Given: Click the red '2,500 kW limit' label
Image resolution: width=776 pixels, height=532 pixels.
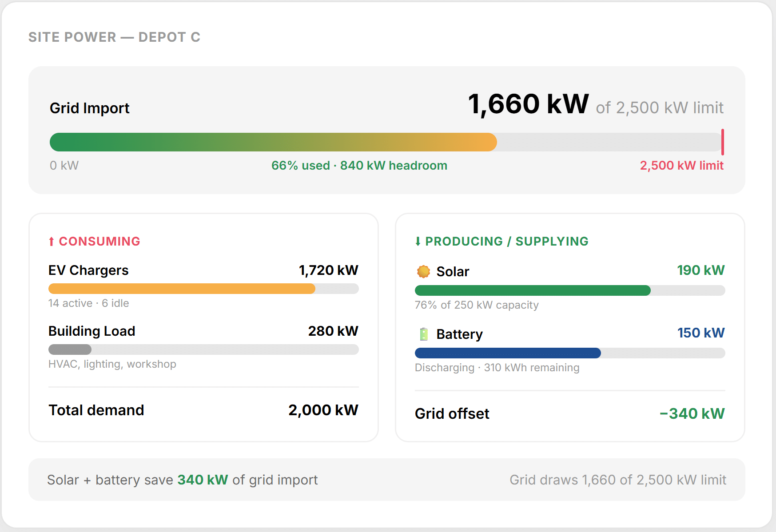Looking at the screenshot, I should point(681,166).
